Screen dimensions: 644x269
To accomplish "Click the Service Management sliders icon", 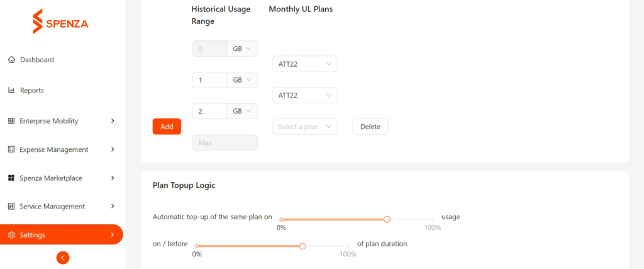I will point(11,206).
